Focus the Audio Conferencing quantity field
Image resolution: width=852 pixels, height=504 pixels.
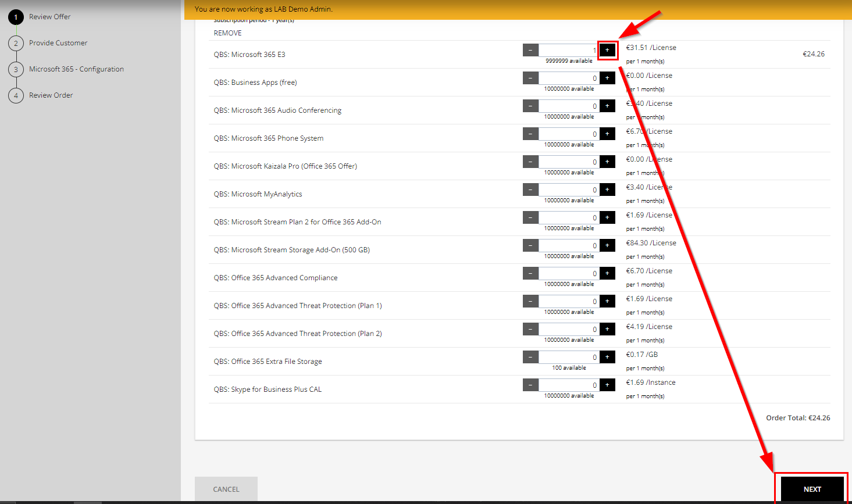(569, 106)
